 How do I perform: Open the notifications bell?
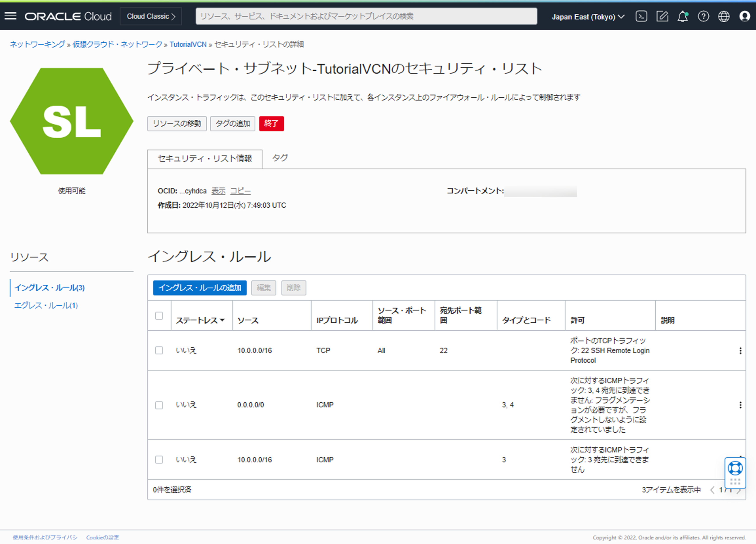[683, 16]
